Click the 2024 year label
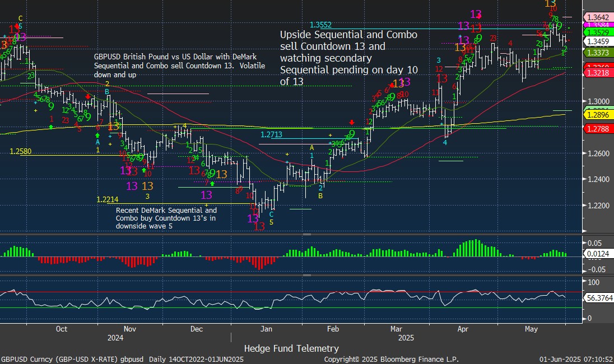Viewport: 614px width, 364px height. tap(115, 338)
